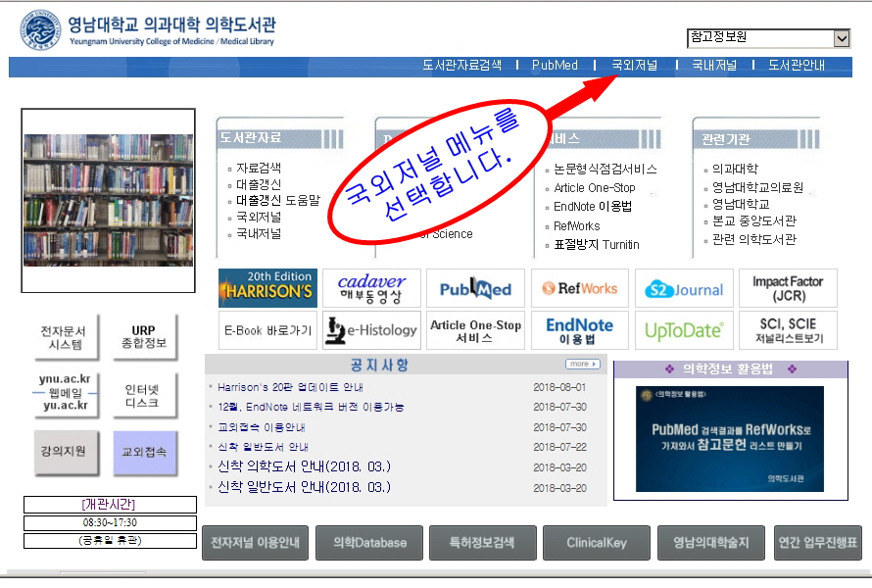The image size is (872, 588).
Task: Click the 교외접속 button
Action: [145, 452]
